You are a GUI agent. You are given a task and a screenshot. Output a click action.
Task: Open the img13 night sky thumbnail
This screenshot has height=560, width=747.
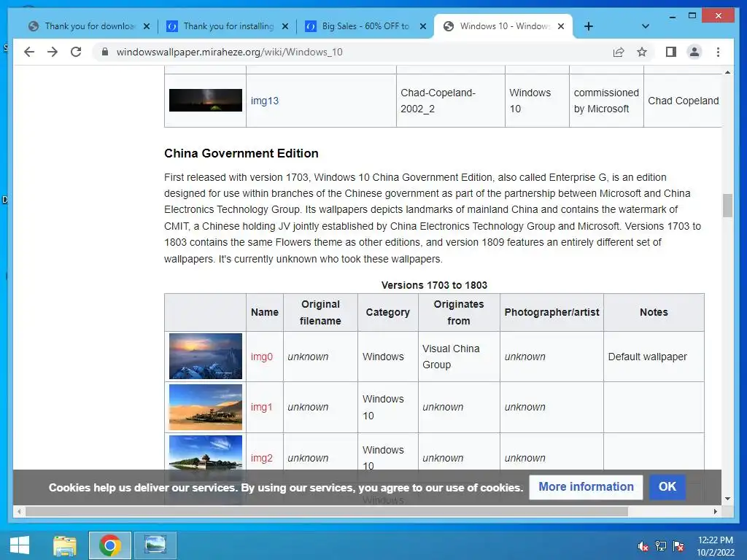[x=205, y=100]
